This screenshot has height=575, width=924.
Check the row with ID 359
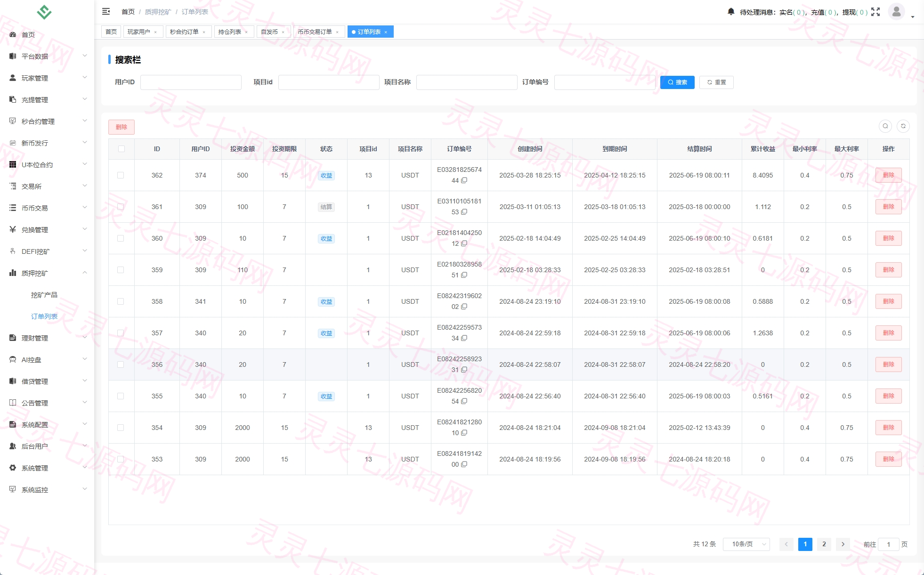pyautogui.click(x=121, y=270)
